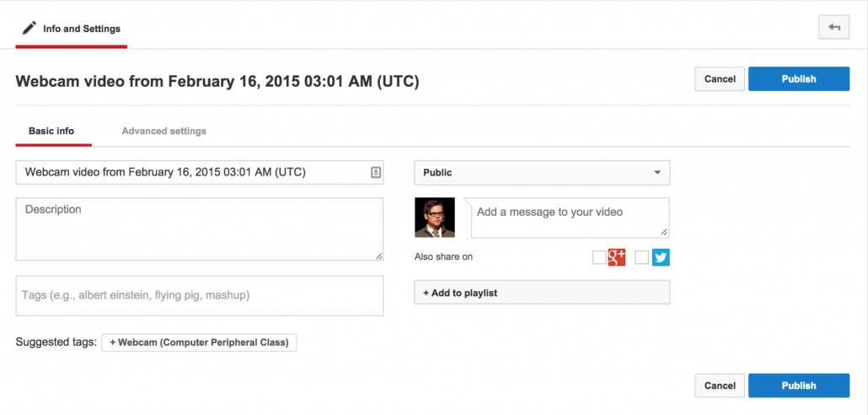Click the 'Suggested tags:' label
The height and width of the screenshot is (415, 868).
pyautogui.click(x=56, y=342)
